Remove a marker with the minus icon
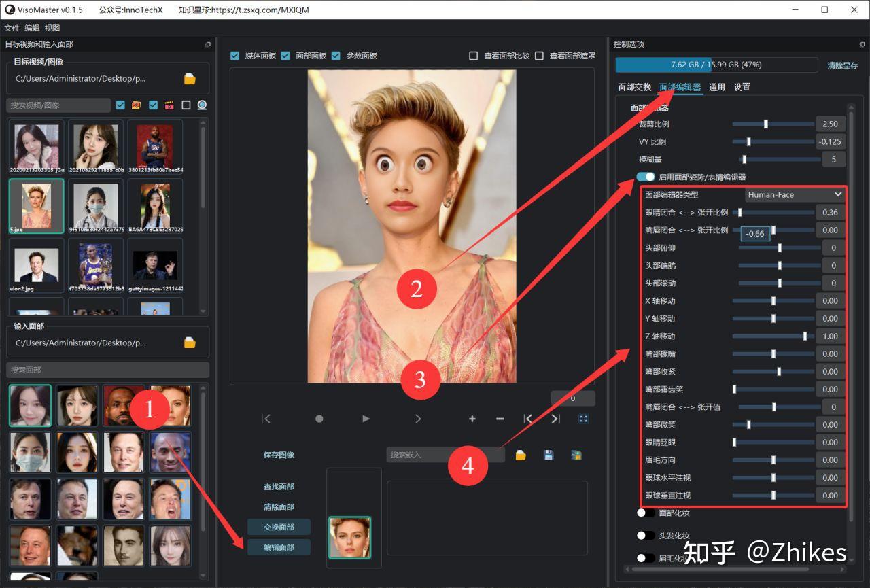 pyautogui.click(x=500, y=419)
